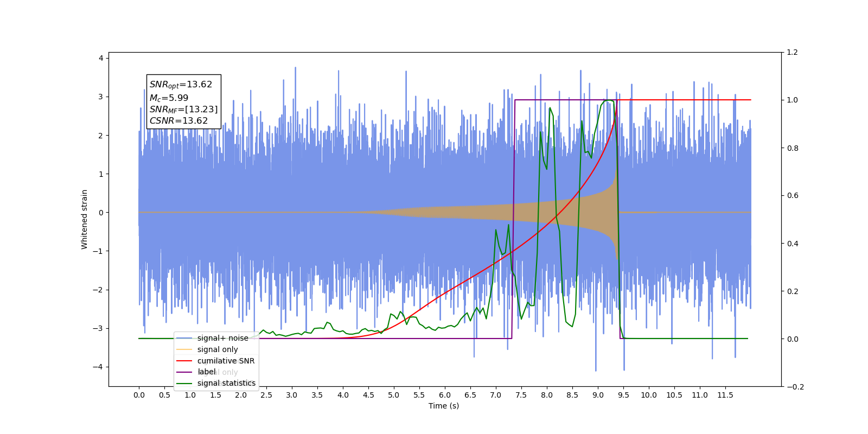Click the 10.0 x-axis tick label
The height and width of the screenshot is (434, 868).
point(649,395)
